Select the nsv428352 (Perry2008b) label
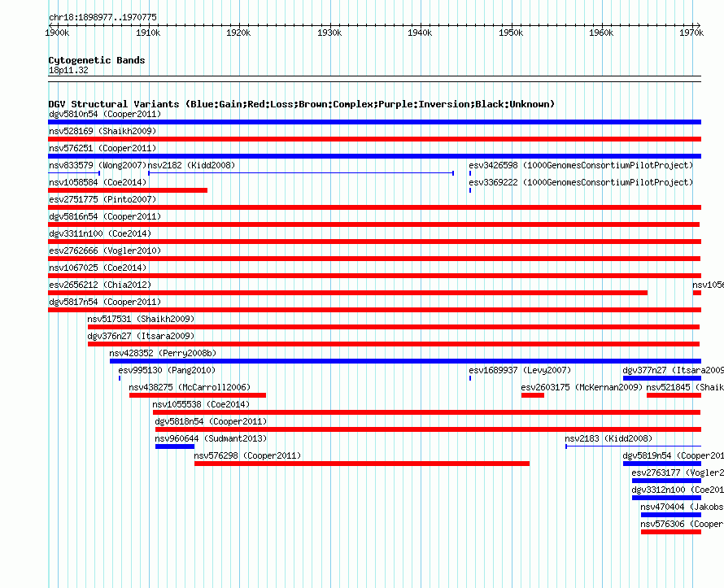The width and height of the screenshot is (724, 588). tap(163, 353)
